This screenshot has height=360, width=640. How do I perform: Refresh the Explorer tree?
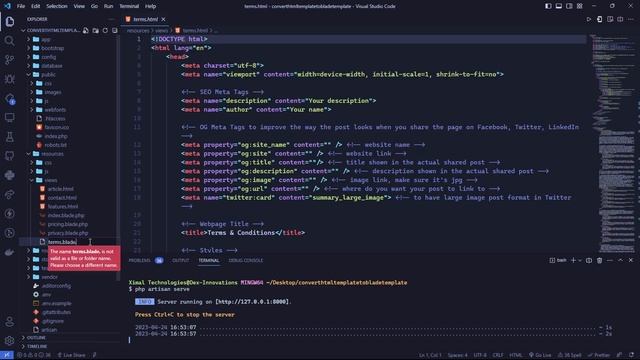[x=105, y=31]
